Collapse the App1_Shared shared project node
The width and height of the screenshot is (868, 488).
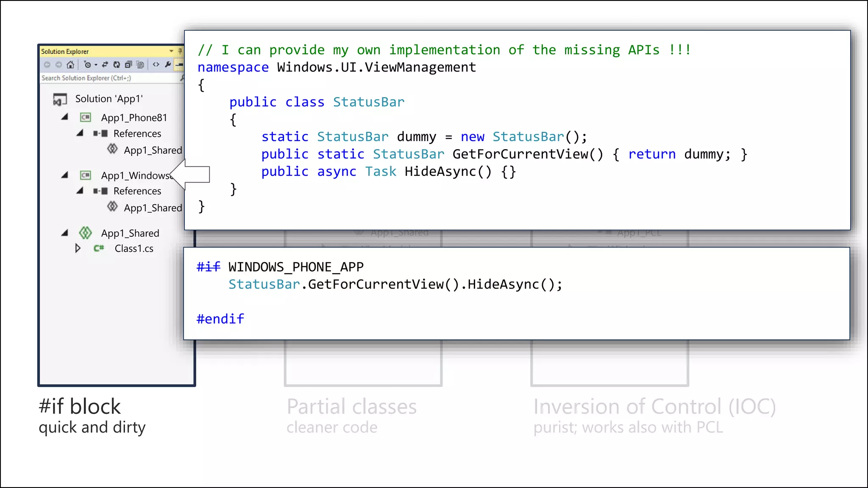coord(64,233)
